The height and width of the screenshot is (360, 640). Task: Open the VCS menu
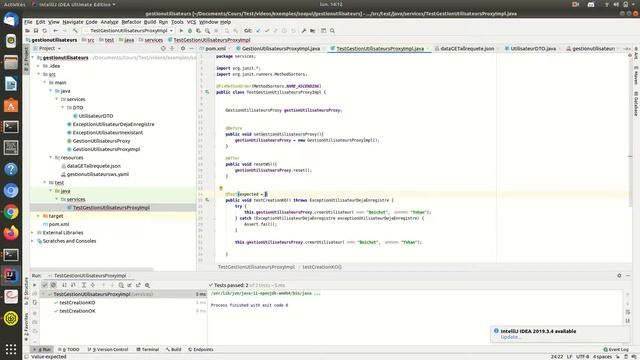click(x=191, y=22)
